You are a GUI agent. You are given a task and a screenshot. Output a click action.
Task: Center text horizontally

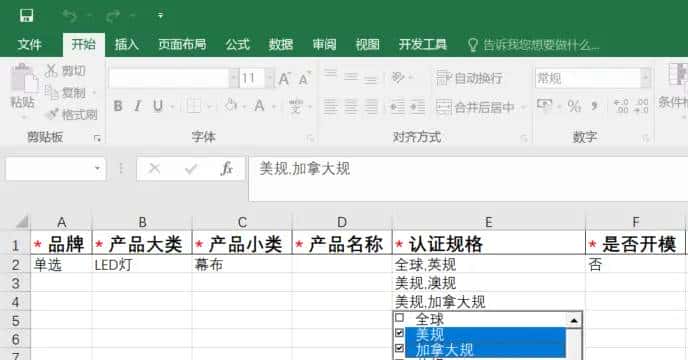click(x=351, y=106)
